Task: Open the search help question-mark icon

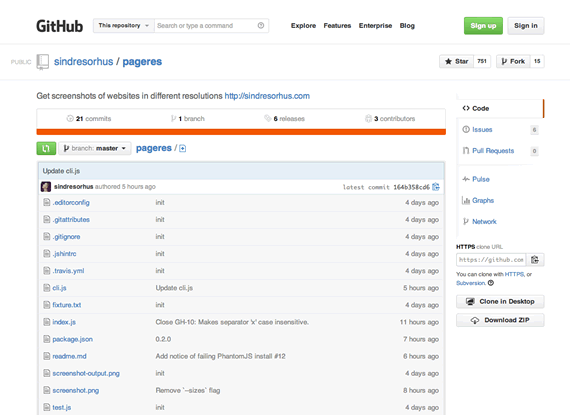Action: coord(261,25)
